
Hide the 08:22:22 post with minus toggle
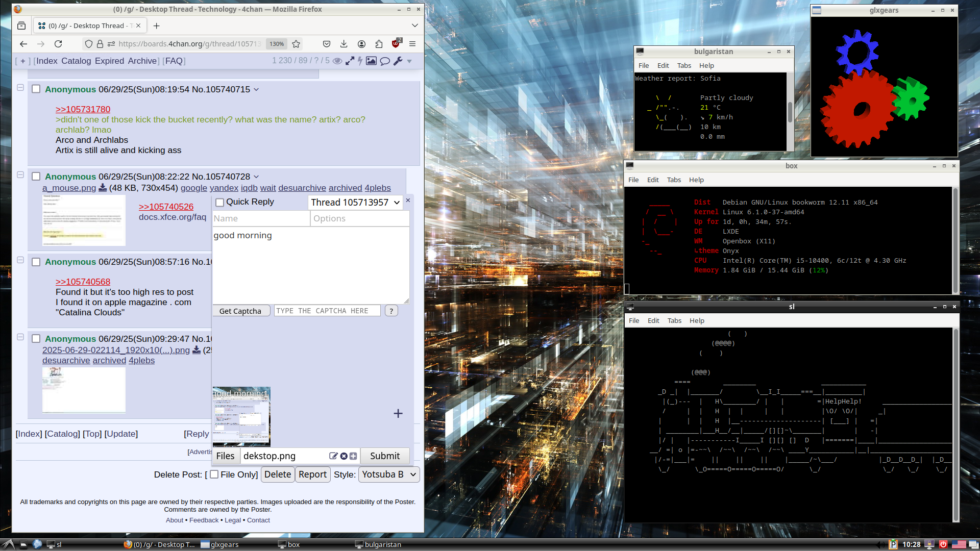(x=20, y=174)
